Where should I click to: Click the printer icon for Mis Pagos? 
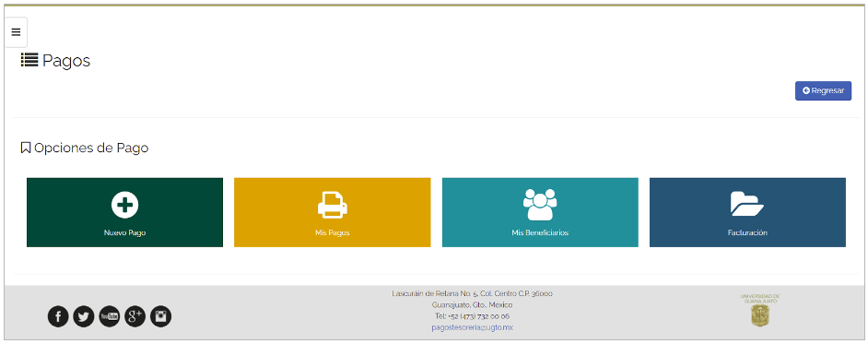coord(332,205)
